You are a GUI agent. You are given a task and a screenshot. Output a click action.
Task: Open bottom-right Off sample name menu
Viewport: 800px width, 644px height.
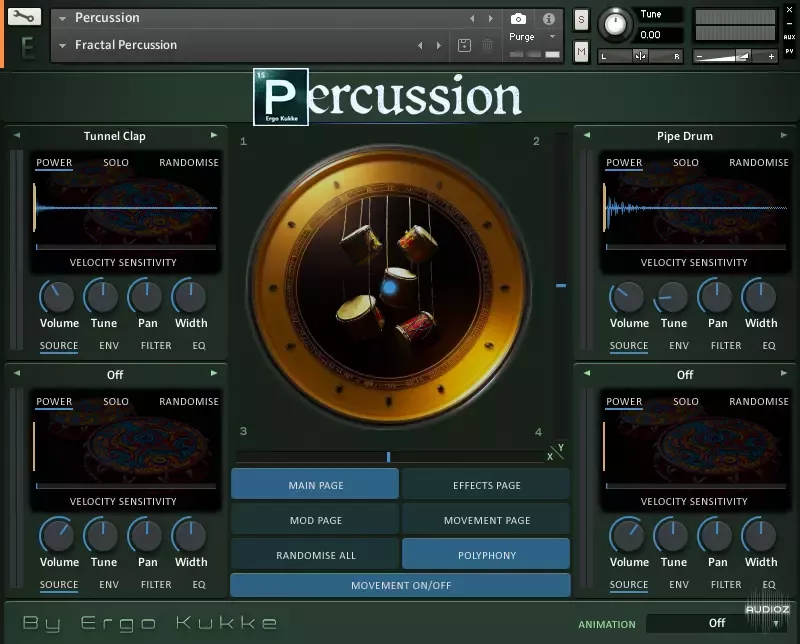click(685, 375)
